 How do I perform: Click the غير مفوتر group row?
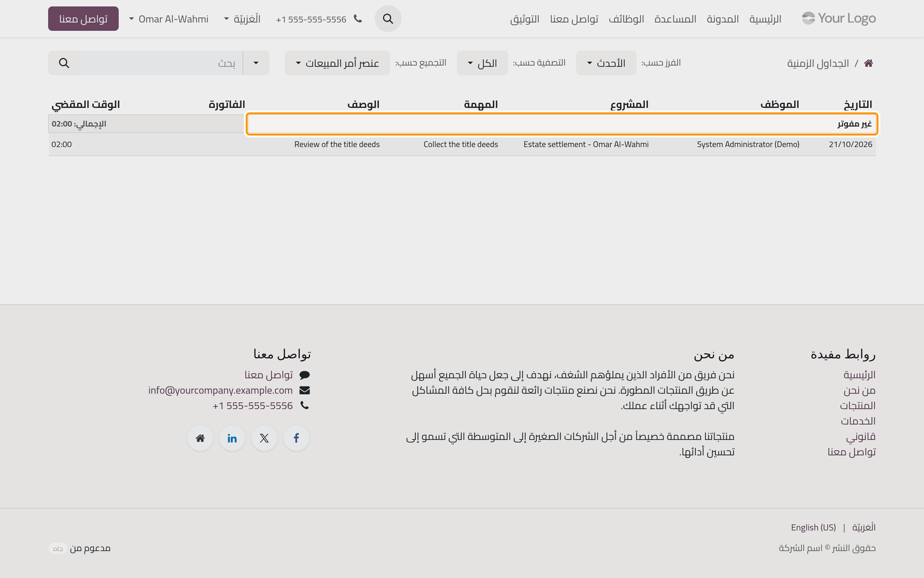coord(562,124)
